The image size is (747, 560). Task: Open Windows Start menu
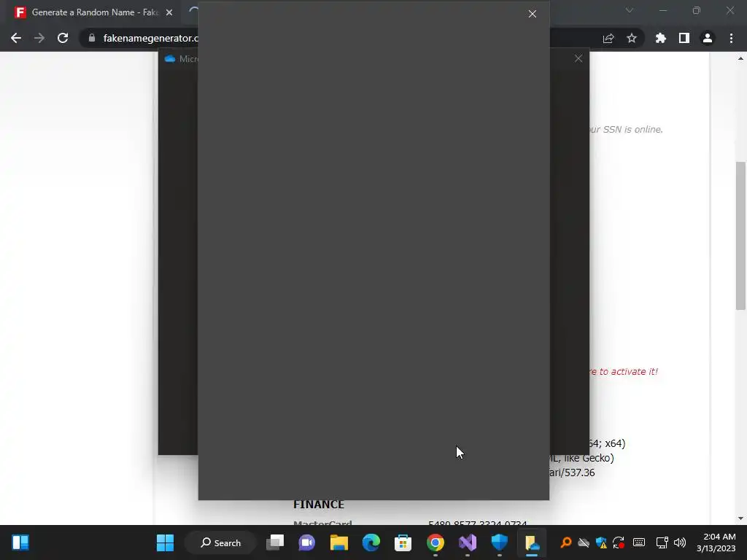pos(166,542)
